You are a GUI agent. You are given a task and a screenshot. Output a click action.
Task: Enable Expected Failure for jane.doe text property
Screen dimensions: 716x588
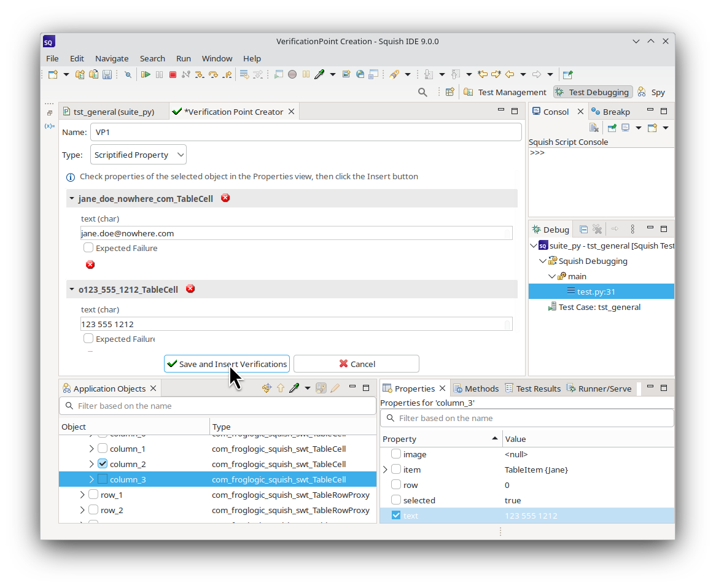(x=88, y=248)
